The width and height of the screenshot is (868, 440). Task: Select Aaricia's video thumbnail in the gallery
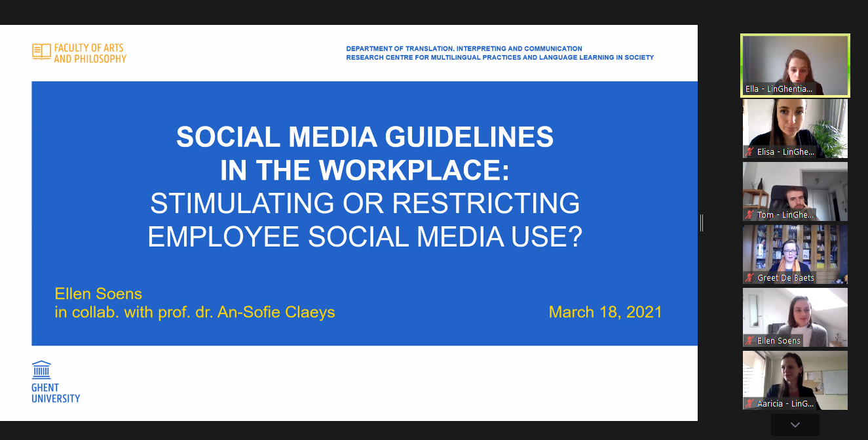(x=795, y=380)
